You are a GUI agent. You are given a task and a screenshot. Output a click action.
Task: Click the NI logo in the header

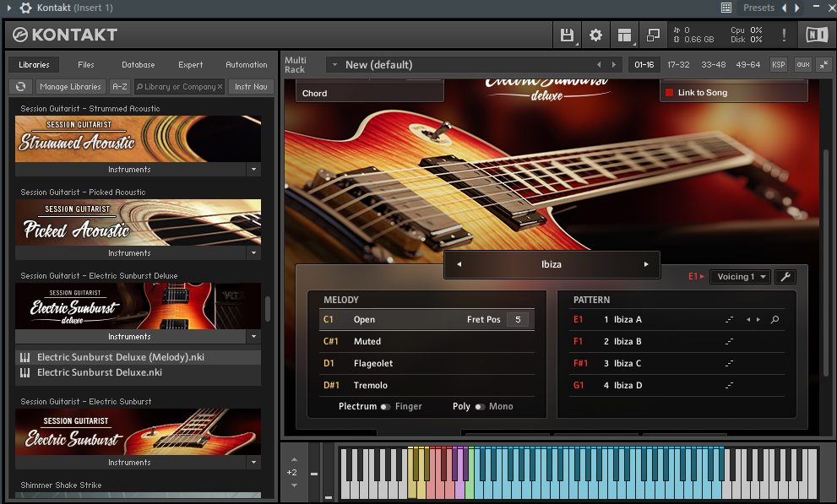[816, 35]
